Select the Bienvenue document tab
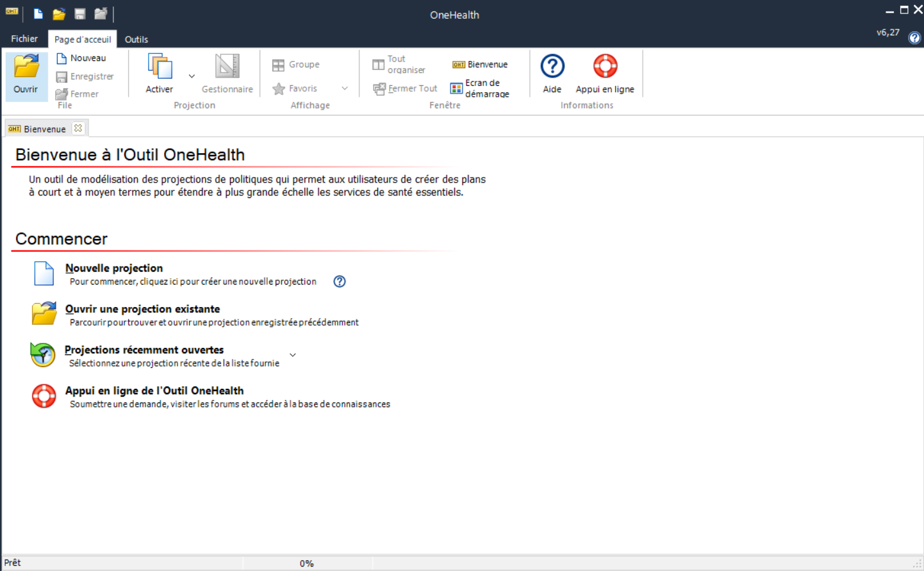 click(45, 129)
